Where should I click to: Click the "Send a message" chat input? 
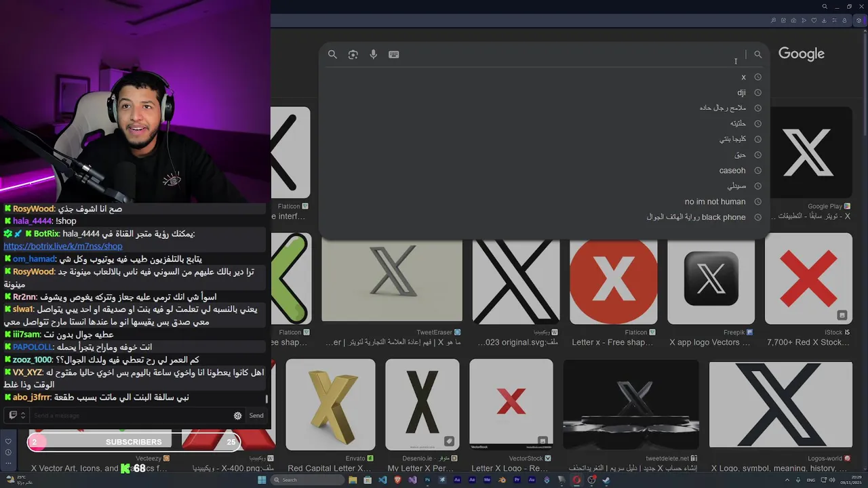(129, 415)
